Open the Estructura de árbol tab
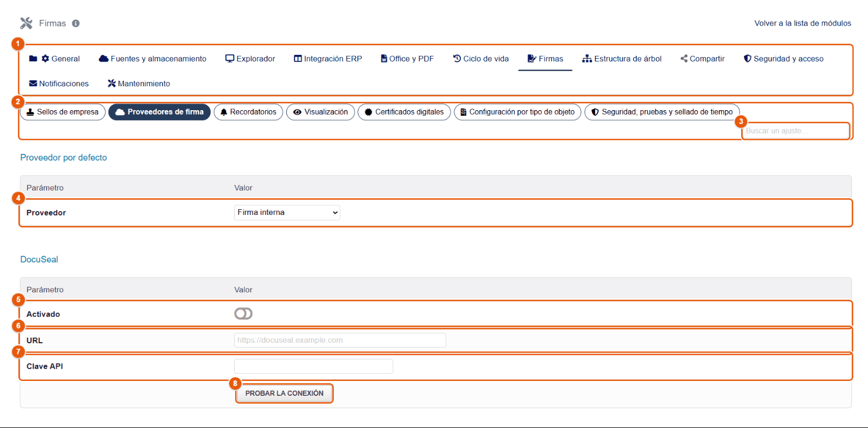 pyautogui.click(x=622, y=59)
